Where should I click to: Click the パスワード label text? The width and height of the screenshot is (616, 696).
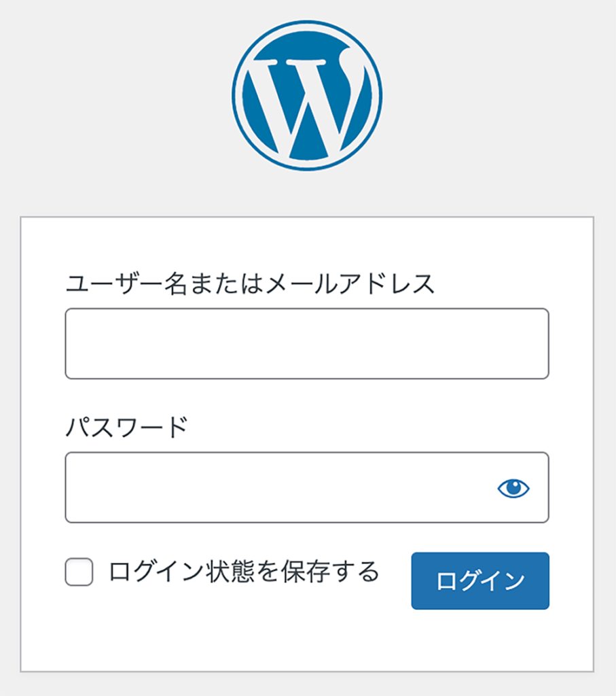pyautogui.click(x=127, y=428)
